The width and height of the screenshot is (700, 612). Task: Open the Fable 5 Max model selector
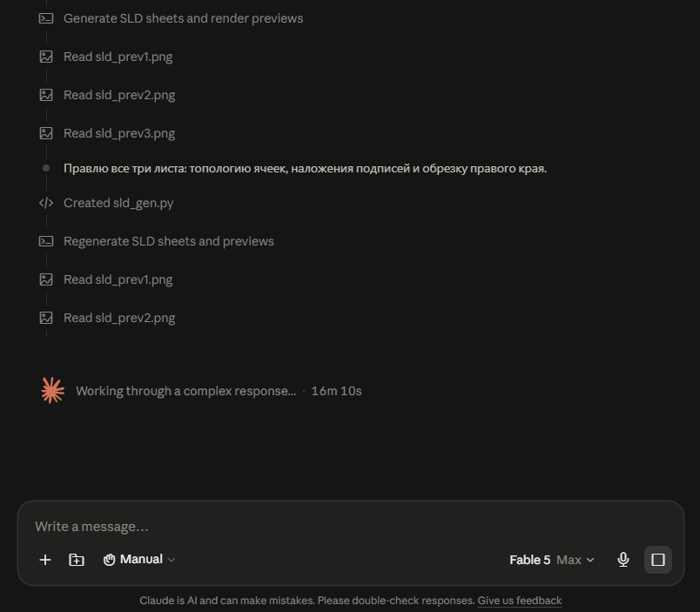(x=552, y=560)
